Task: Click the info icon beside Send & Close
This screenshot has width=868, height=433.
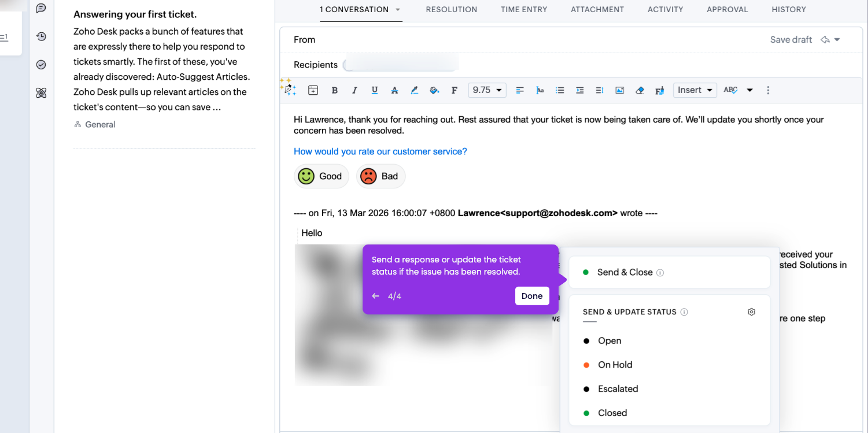Action: (660, 273)
